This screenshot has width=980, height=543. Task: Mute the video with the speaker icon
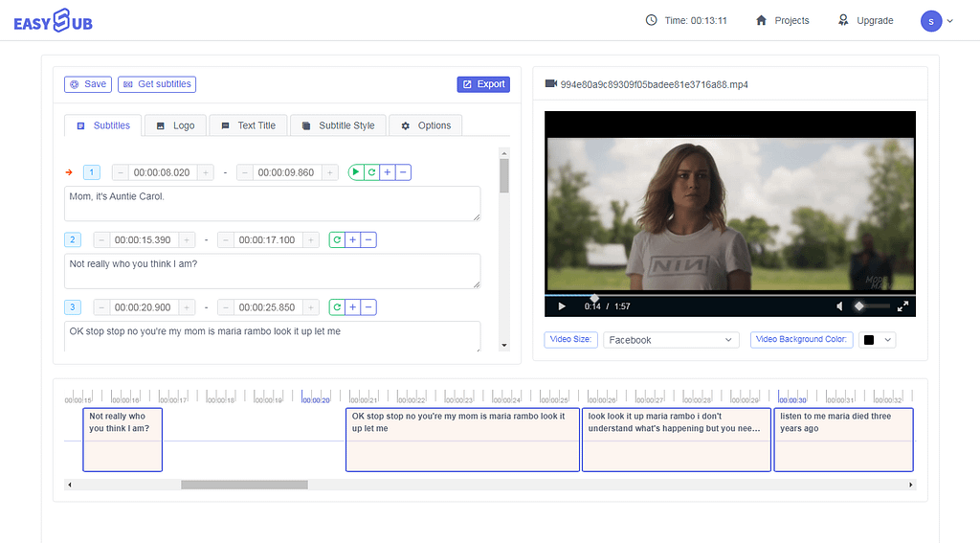click(x=839, y=305)
